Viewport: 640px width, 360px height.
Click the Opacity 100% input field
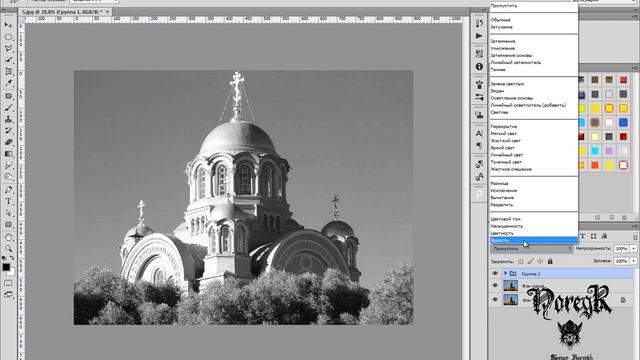[x=622, y=249]
